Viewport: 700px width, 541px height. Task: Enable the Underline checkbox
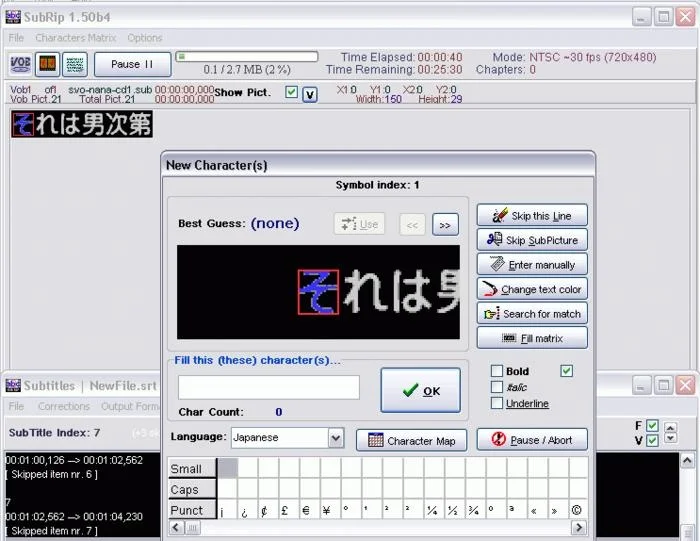tap(497, 403)
